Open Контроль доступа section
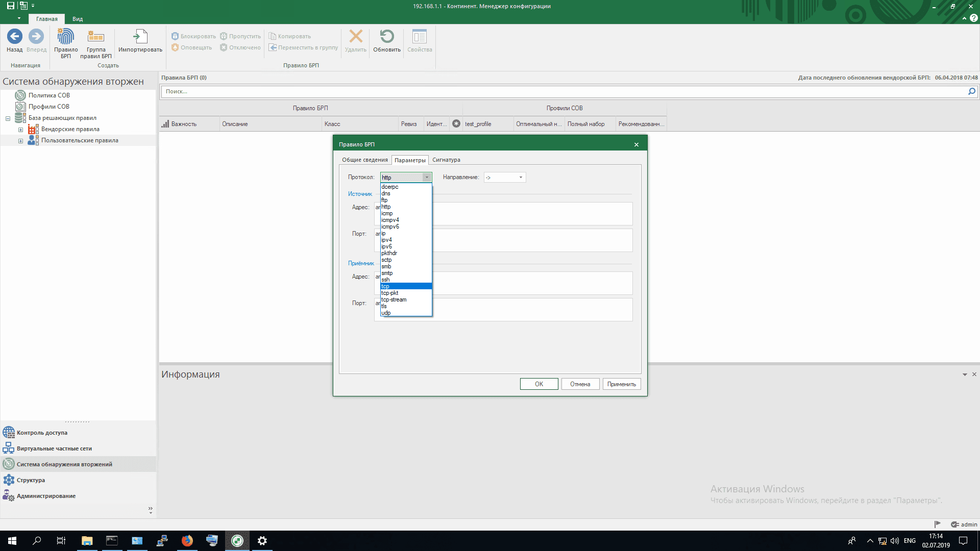The width and height of the screenshot is (980, 551). [x=42, y=433]
